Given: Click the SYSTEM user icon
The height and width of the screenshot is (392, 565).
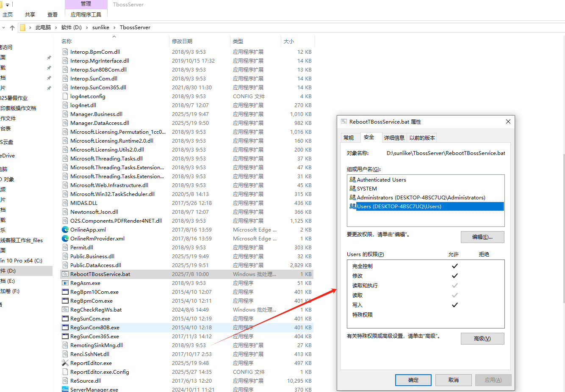Looking at the screenshot, I should coord(352,189).
